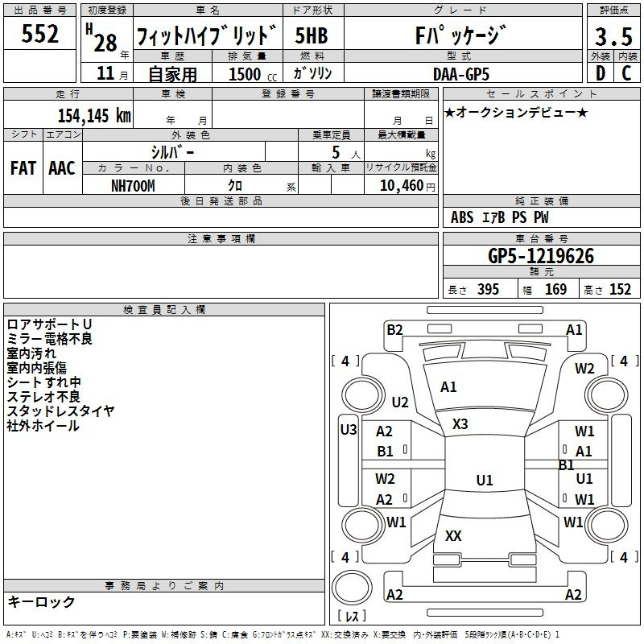Click the damage code legend line at bottom
The width and height of the screenshot is (644, 644).
283,634
